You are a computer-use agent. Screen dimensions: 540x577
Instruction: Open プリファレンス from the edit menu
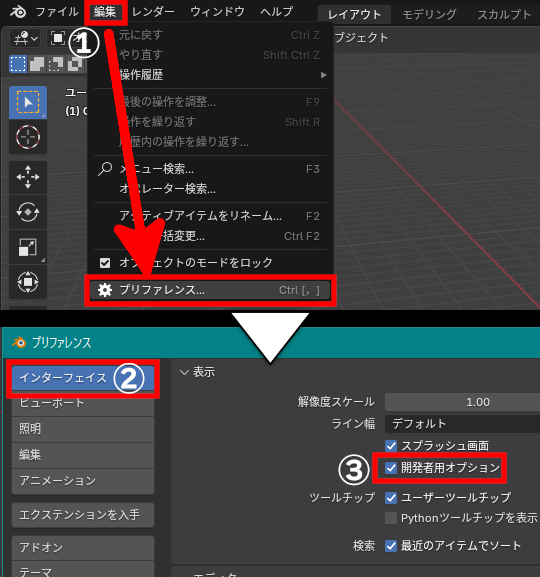point(211,290)
